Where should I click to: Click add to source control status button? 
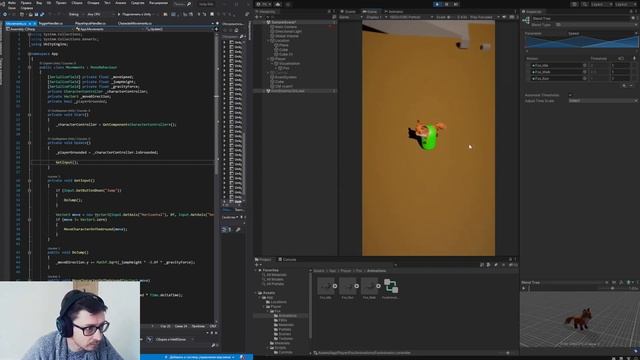(199, 357)
